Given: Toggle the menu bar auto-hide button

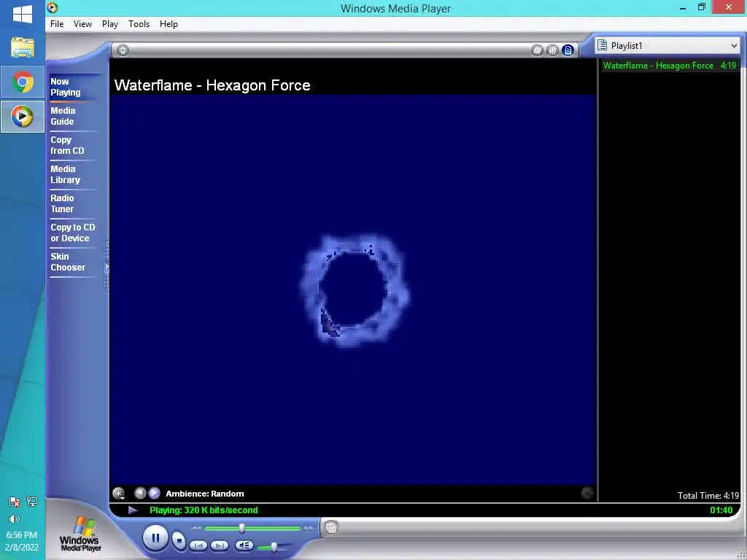Looking at the screenshot, I should (x=123, y=50).
